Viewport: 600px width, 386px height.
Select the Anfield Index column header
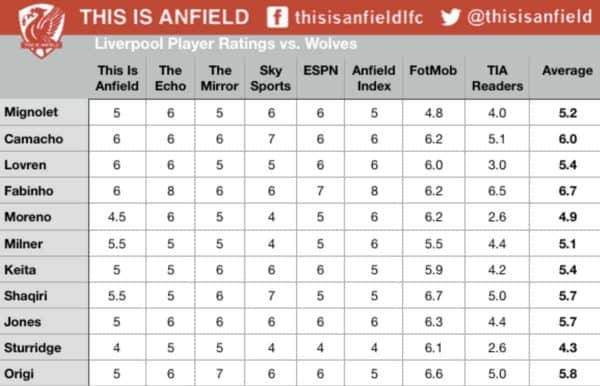[374, 78]
